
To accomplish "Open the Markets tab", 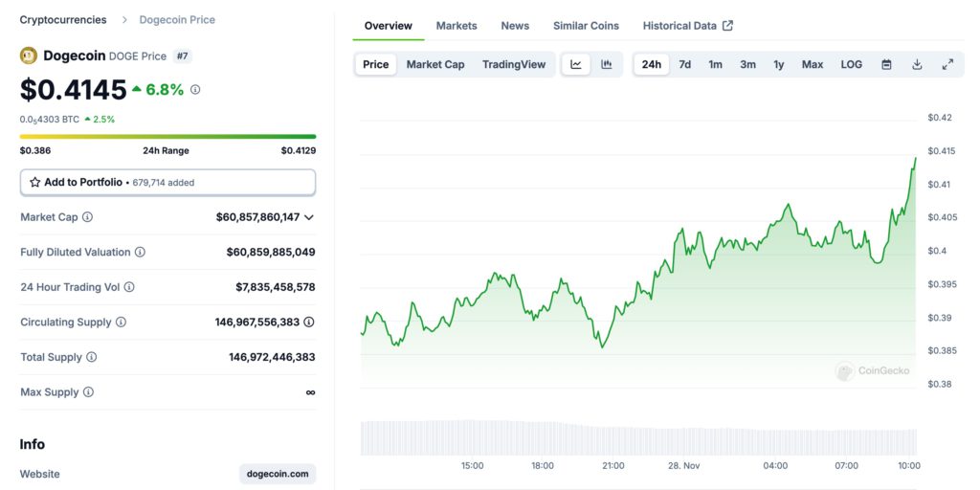I will point(457,26).
